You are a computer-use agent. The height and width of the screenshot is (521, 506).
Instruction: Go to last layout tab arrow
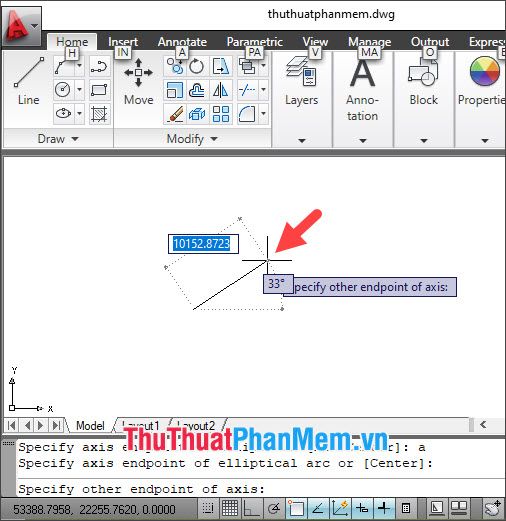pos(57,425)
